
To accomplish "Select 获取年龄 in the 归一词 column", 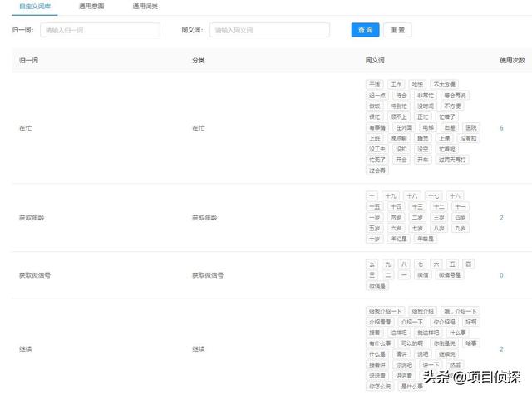I will (x=32, y=218).
